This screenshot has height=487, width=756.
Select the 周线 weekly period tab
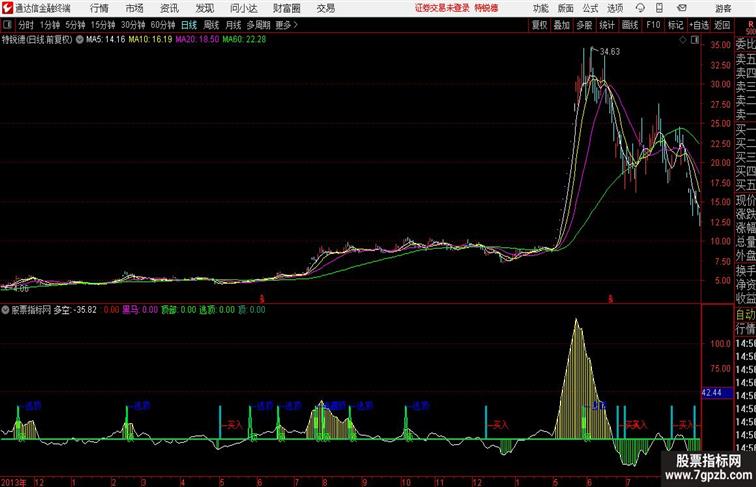211,25
